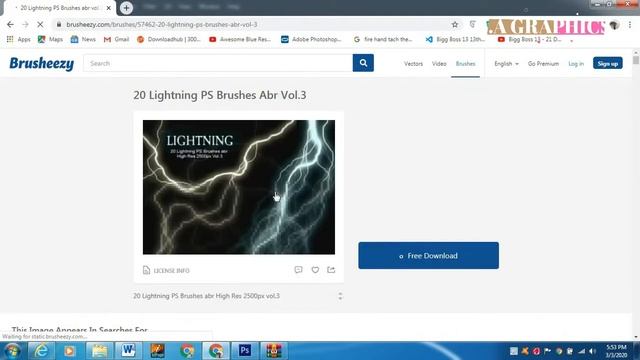Image resolution: width=640 pixels, height=360 pixels.
Task: Open a new browser tab
Action: pyautogui.click(x=126, y=8)
